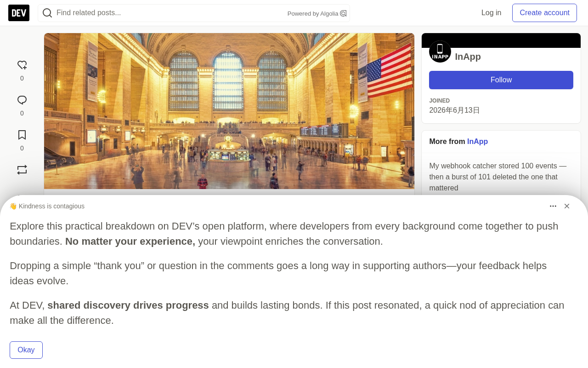Click the Okay button
This screenshot has width=588, height=368.
[26, 350]
